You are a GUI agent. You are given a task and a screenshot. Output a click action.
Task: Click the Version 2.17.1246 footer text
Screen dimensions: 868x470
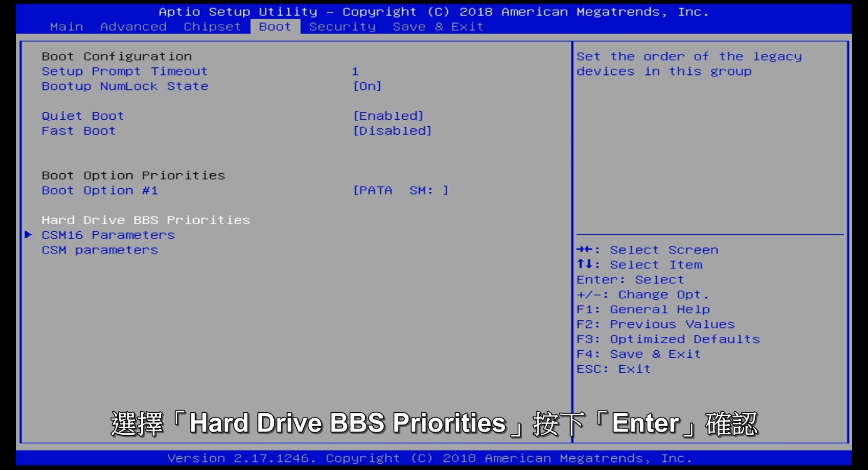coord(430,459)
